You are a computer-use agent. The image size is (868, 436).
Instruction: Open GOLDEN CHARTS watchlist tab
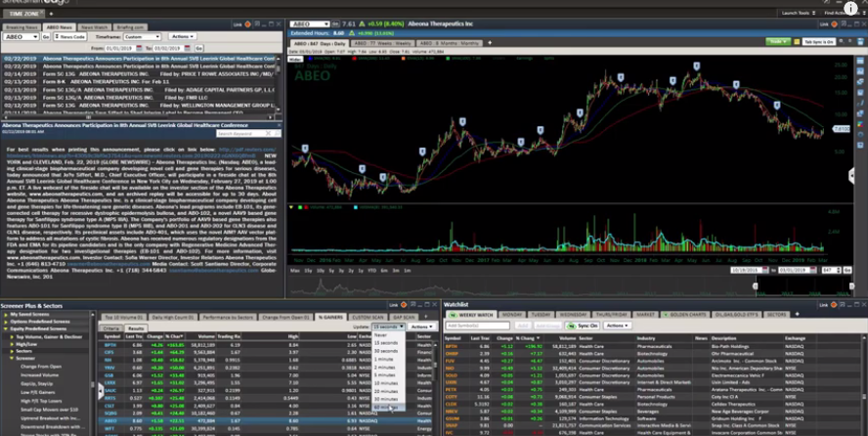684,314
